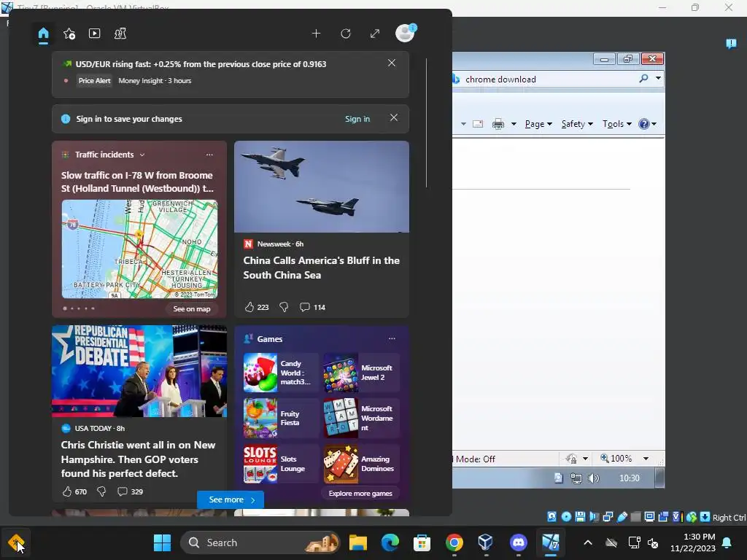747x560 pixels.
Task: Open the Chris Christie headline
Action: coord(138,459)
